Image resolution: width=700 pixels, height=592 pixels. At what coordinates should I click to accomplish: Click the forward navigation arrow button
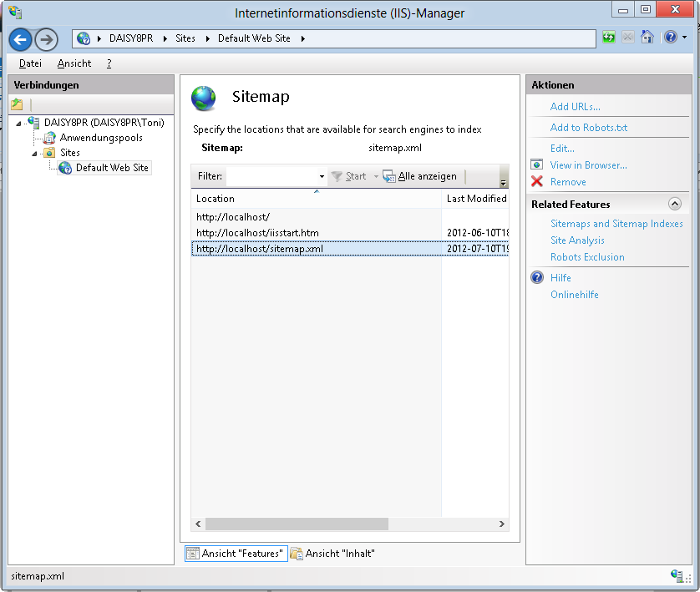click(46, 39)
